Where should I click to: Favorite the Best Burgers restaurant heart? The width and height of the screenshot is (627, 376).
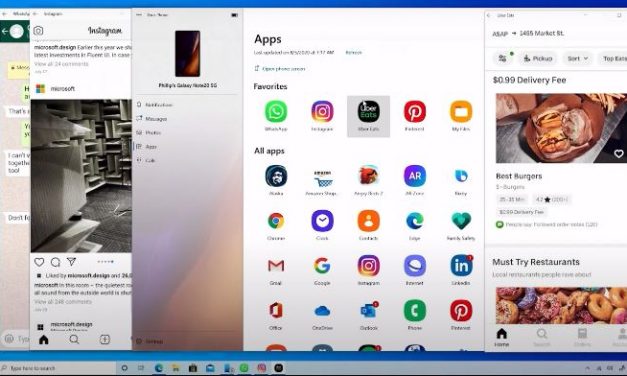(x=618, y=154)
